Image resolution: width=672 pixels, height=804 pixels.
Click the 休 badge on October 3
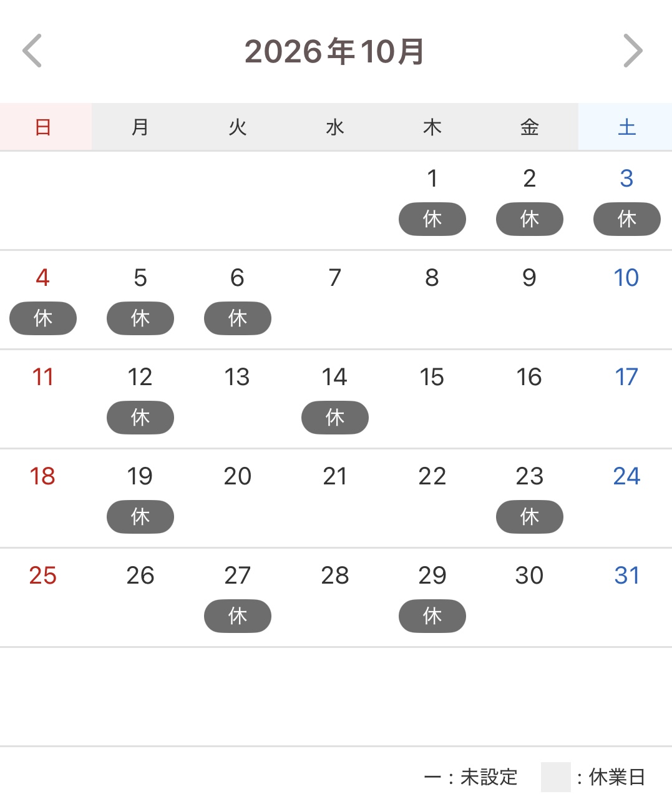(627, 219)
